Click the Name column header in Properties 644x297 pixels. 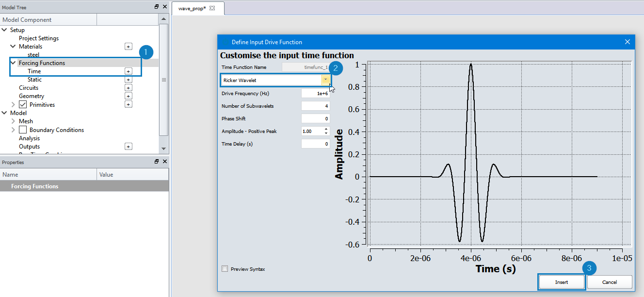point(48,175)
